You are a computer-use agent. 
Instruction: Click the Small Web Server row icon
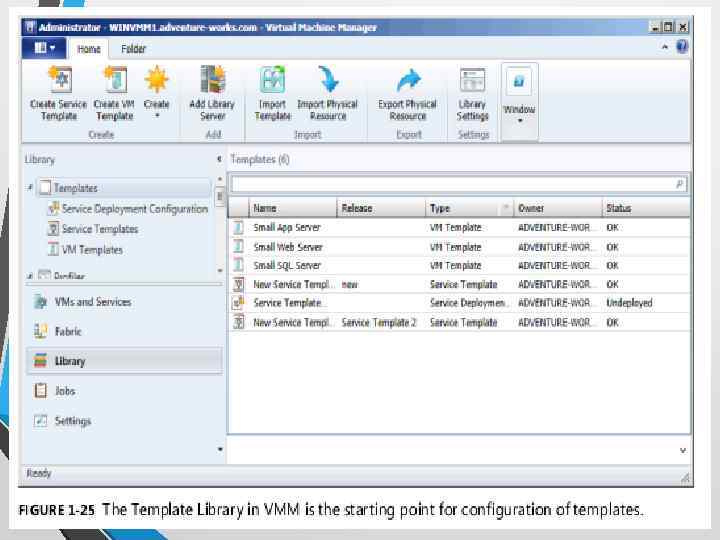tap(238, 247)
